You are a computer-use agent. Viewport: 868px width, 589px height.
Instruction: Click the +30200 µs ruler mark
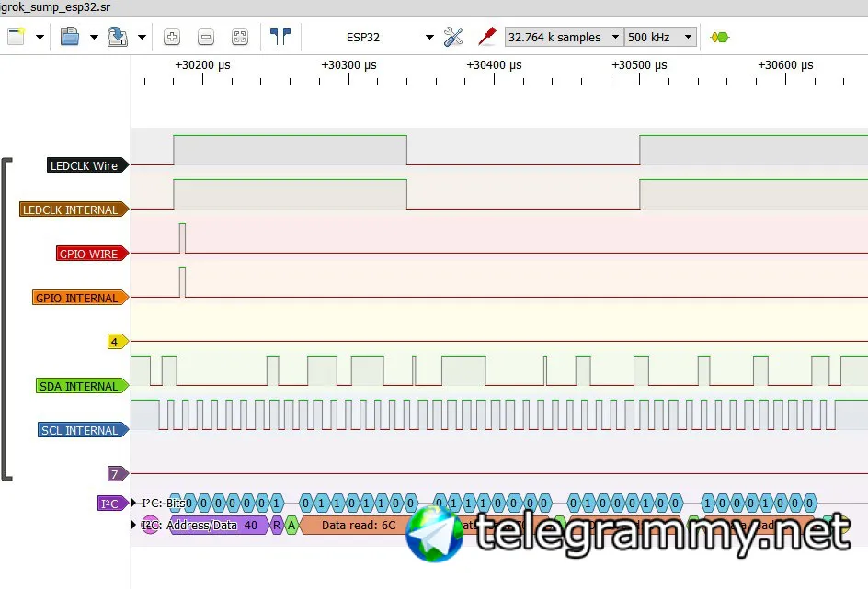pos(202,64)
